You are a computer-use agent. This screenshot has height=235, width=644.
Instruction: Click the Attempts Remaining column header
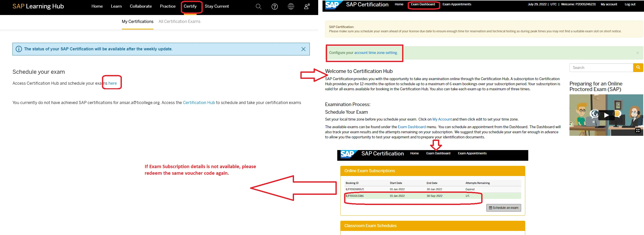pos(477,183)
